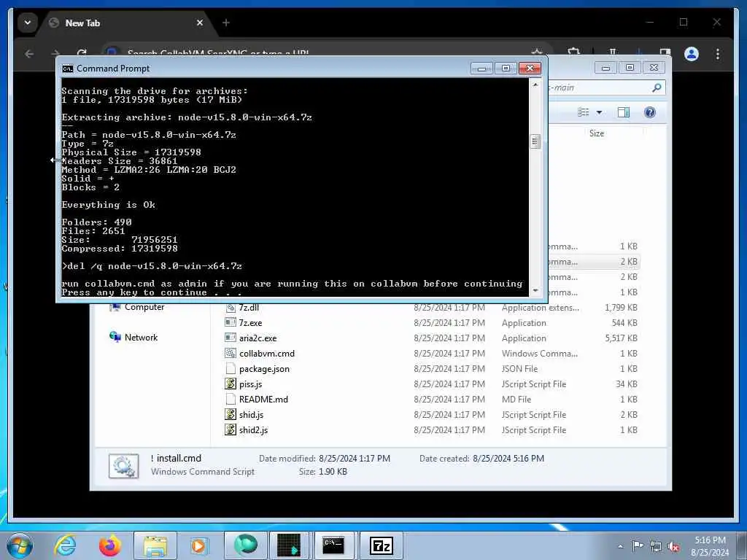Select the 7z.dll file

[x=249, y=307]
